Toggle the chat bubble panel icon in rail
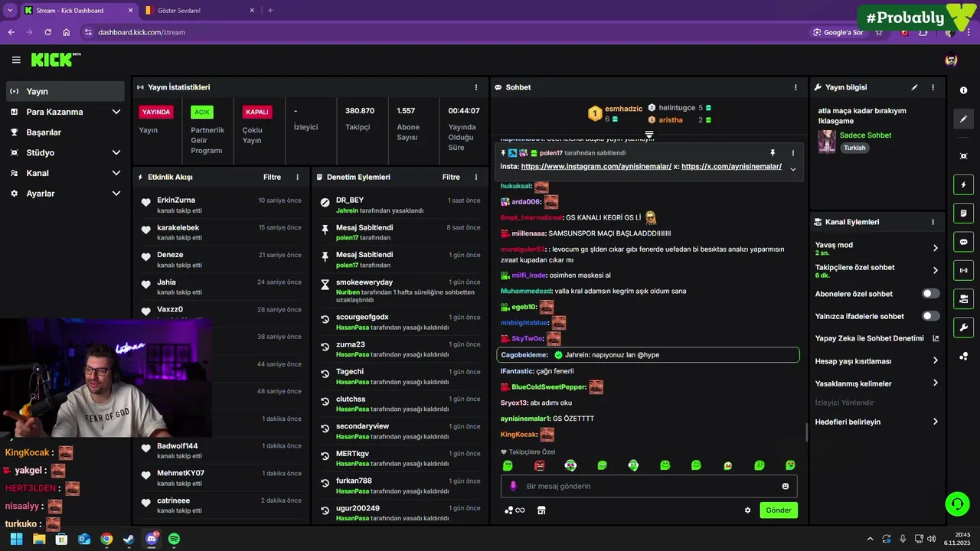 [x=963, y=241]
